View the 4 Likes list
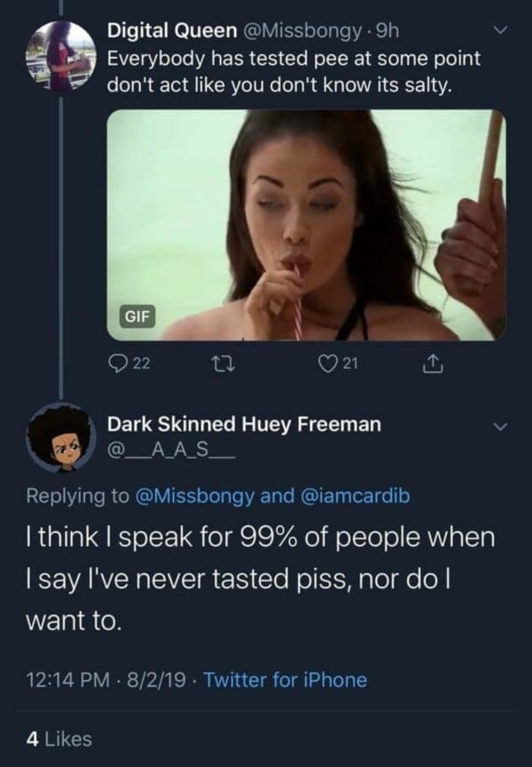This screenshot has height=767, width=532. [59, 737]
